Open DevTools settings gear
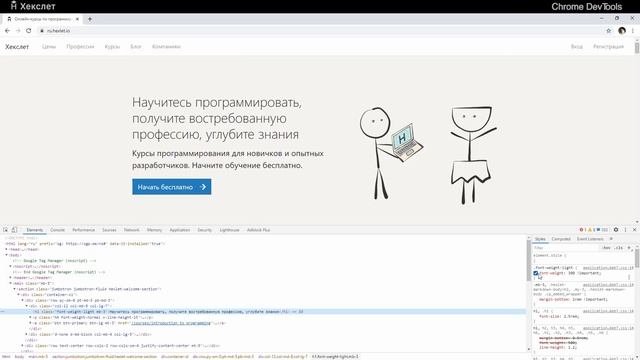The width and height of the screenshot is (640, 360). pyautogui.click(x=616, y=230)
